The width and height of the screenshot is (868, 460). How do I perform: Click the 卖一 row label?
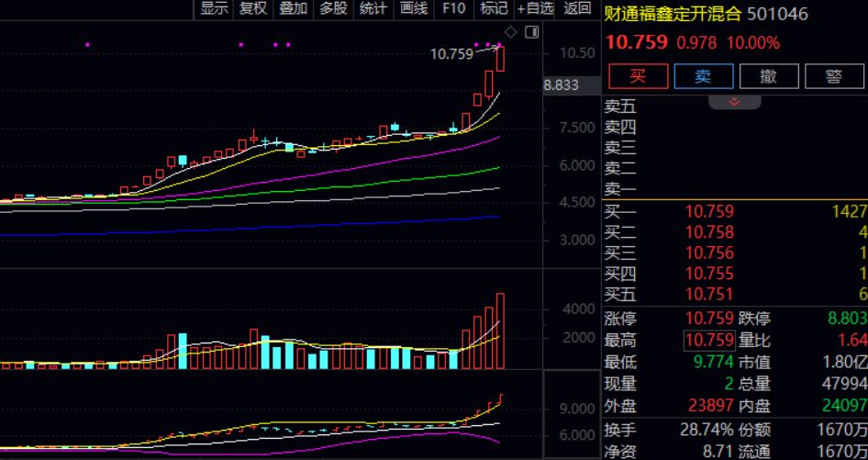pos(620,189)
